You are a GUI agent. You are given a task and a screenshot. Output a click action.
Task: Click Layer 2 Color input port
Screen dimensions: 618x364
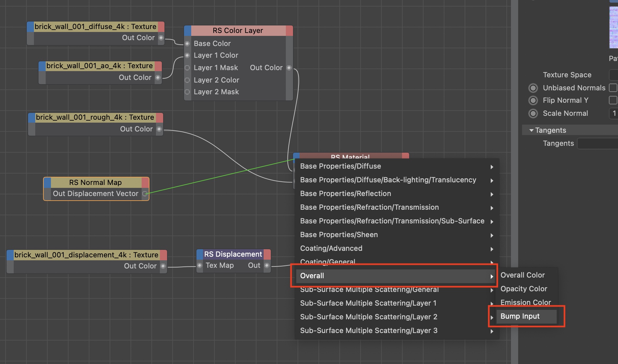coord(187,80)
